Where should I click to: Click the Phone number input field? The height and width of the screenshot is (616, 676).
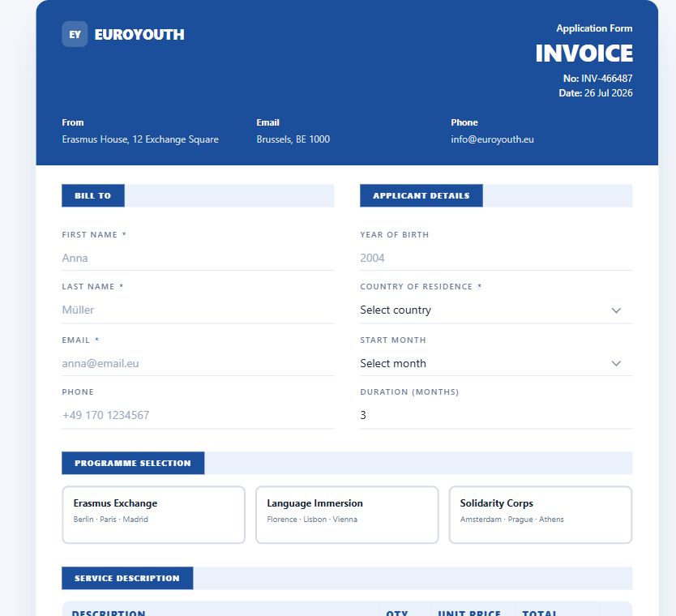(198, 416)
